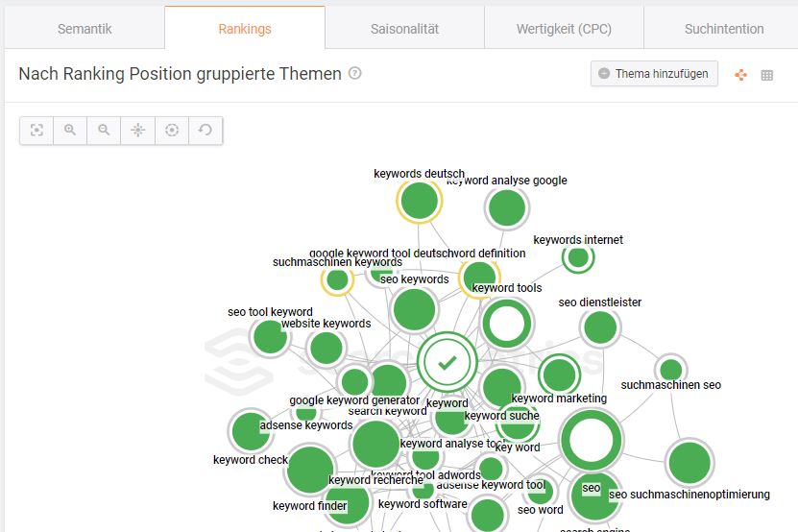Select the keyword check node
The height and width of the screenshot is (532, 798).
tap(251, 431)
